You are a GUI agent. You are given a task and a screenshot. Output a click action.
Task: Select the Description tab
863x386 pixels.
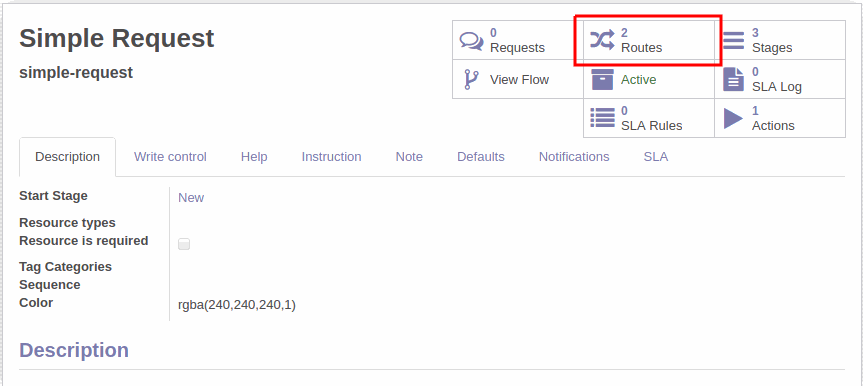click(x=67, y=157)
